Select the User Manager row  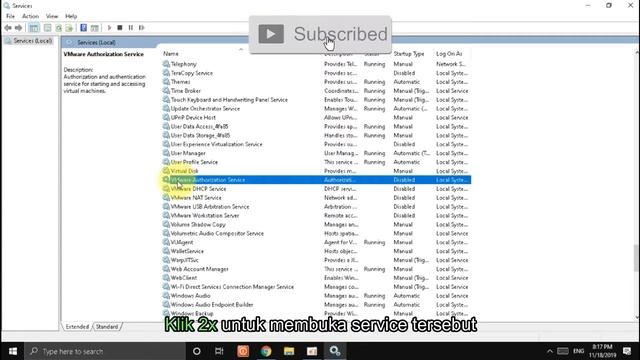[x=316, y=153]
